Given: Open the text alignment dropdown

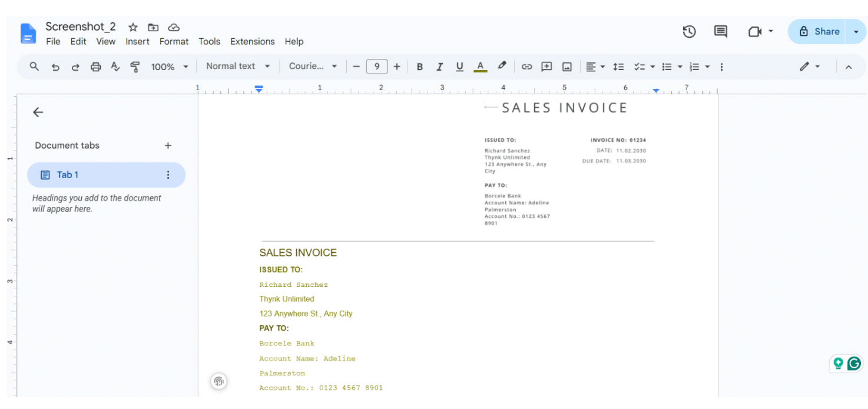Looking at the screenshot, I should pos(595,67).
